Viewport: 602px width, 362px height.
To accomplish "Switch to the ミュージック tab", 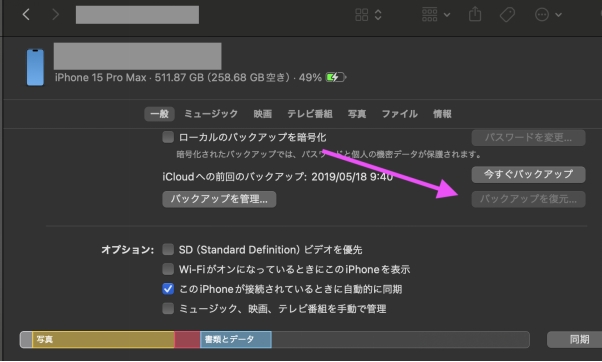I will point(211,114).
